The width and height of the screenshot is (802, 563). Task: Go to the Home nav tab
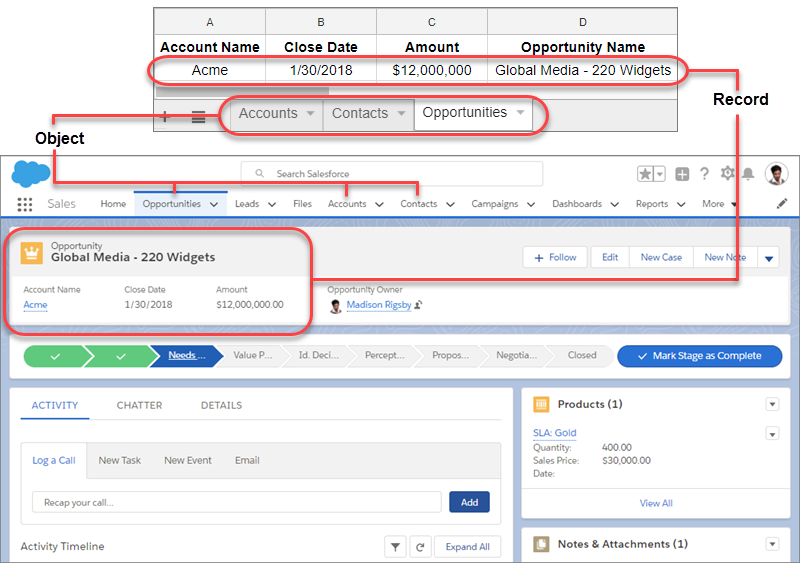113,204
